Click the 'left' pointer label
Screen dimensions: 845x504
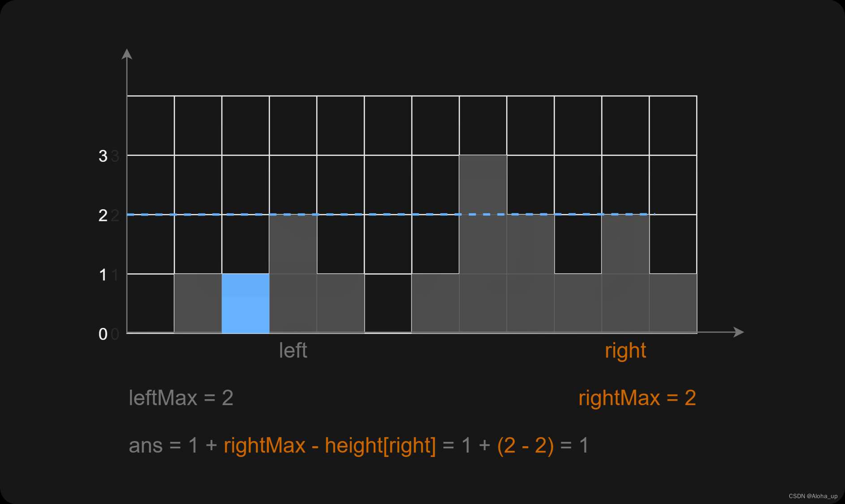[293, 350]
